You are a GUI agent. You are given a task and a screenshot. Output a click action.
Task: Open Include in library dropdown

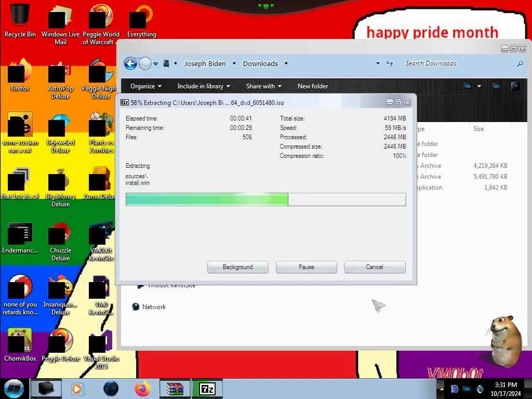tap(204, 86)
